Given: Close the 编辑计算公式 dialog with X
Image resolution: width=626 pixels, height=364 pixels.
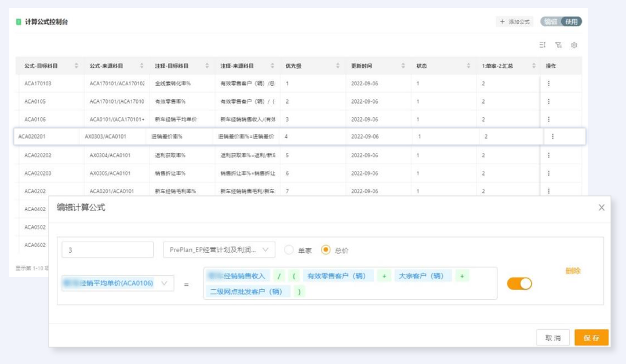Looking at the screenshot, I should [601, 208].
